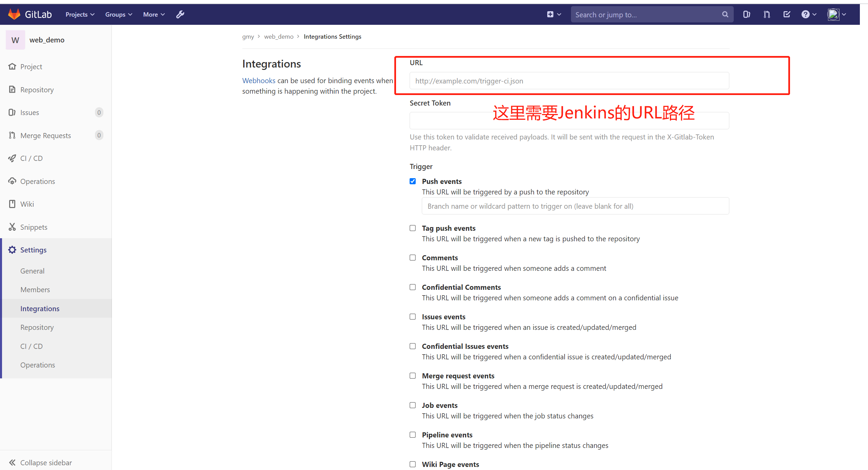
Task: Enable Wiki Page events checkbox
Action: [x=413, y=464]
